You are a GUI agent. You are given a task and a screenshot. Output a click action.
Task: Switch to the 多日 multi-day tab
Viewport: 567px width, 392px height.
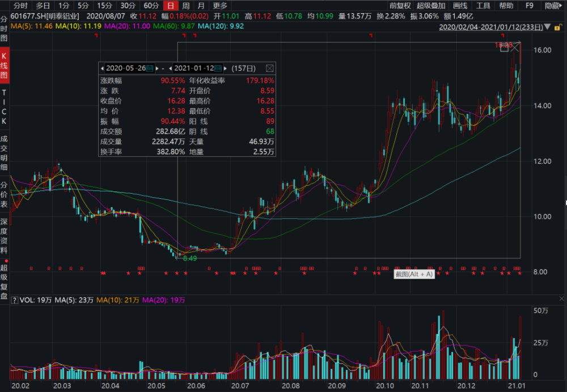(43, 6)
